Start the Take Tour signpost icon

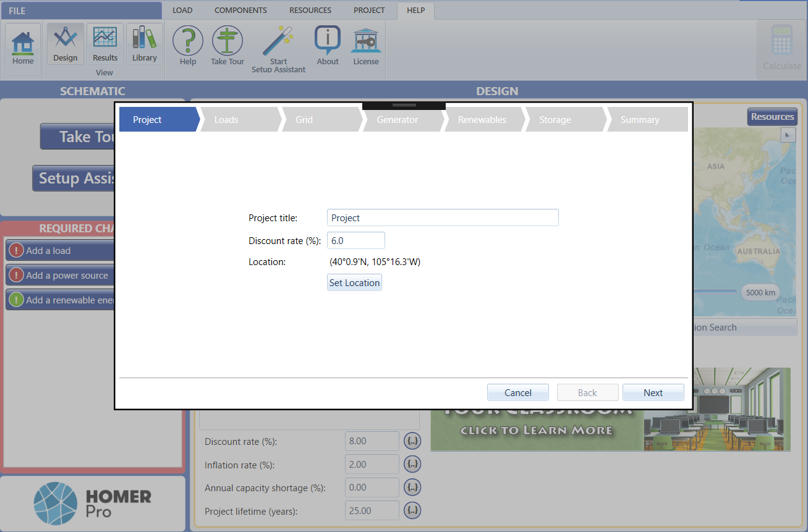228,46
